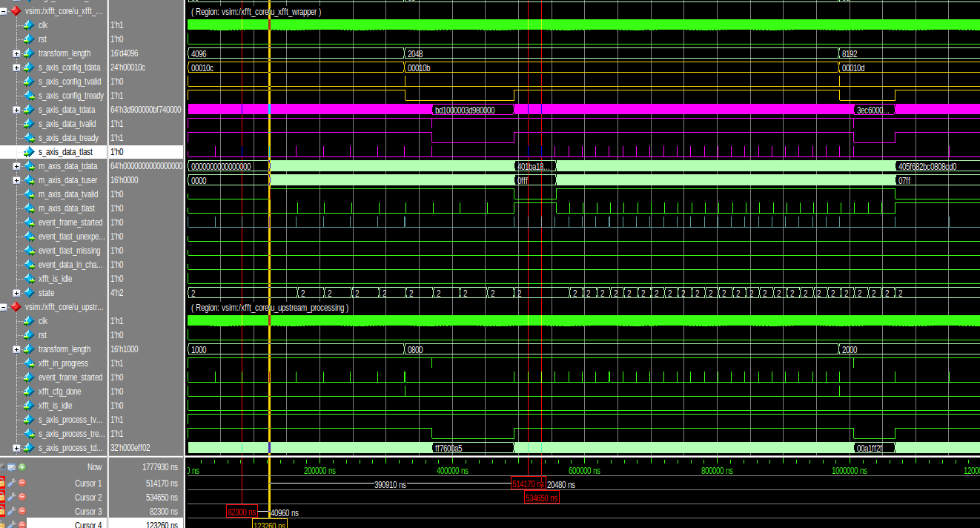
Task: Toggle the lock on Cursor 1
Action: [2, 483]
